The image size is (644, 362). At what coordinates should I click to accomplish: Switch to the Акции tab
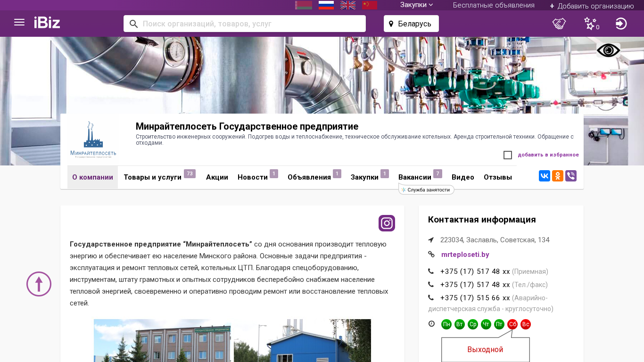pos(217,177)
